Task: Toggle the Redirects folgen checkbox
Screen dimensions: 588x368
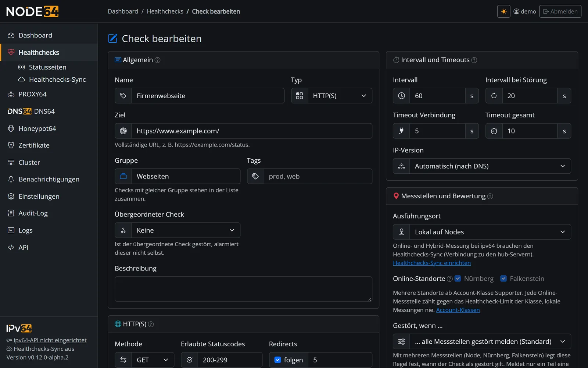Action: 278,360
